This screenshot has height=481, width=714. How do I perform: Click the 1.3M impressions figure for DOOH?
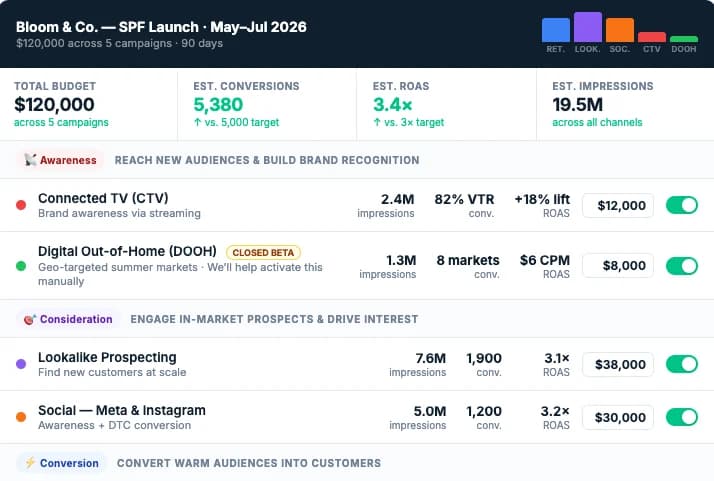(x=401, y=261)
